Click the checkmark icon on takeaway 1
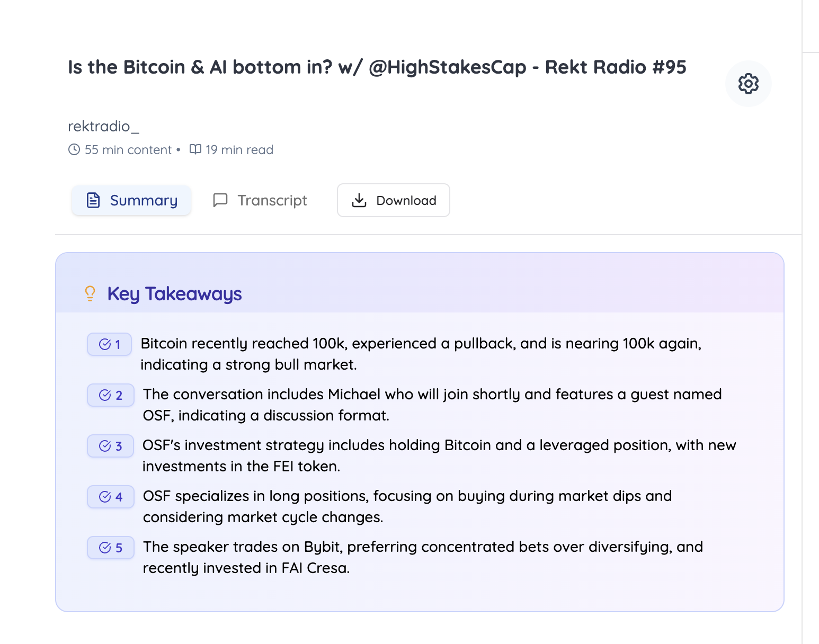The image size is (819, 644). pos(104,344)
